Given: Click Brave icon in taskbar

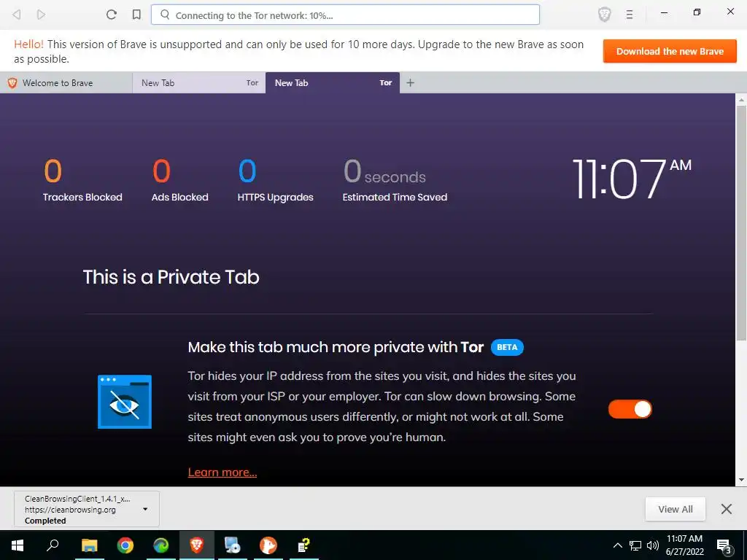Looking at the screenshot, I should point(197,545).
